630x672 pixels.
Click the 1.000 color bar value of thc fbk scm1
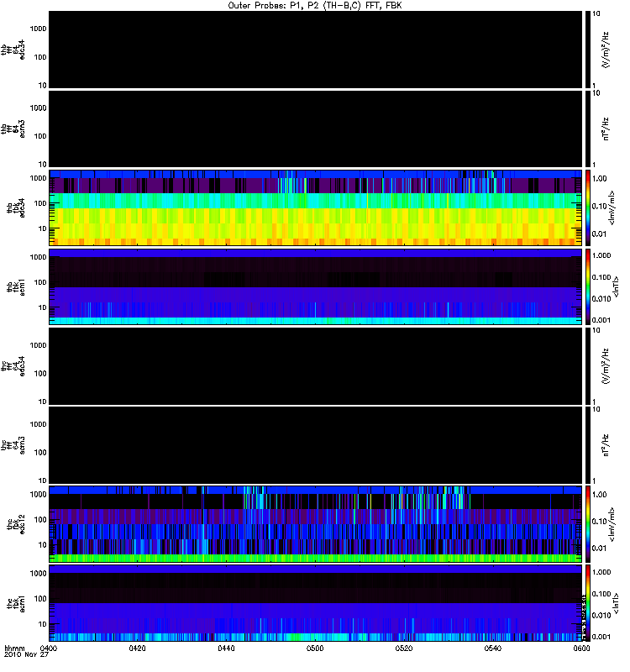coord(601,572)
